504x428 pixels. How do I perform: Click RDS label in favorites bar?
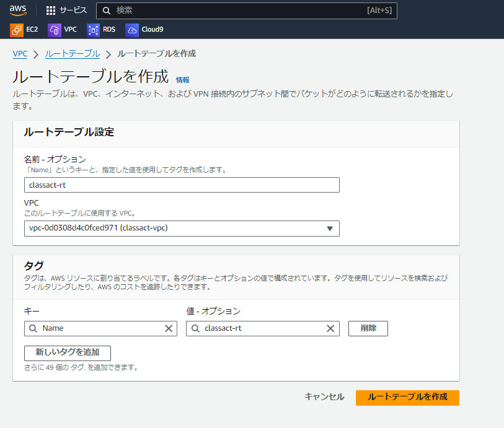click(x=109, y=30)
